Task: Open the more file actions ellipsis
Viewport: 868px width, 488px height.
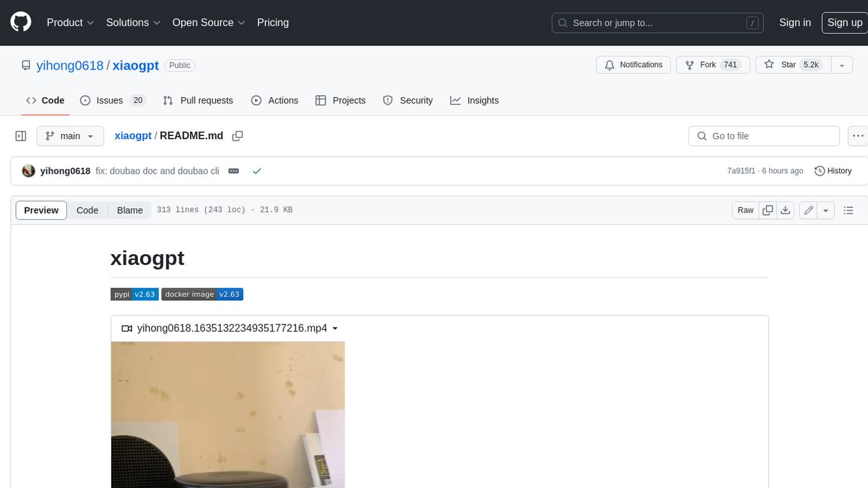Action: click(858, 136)
